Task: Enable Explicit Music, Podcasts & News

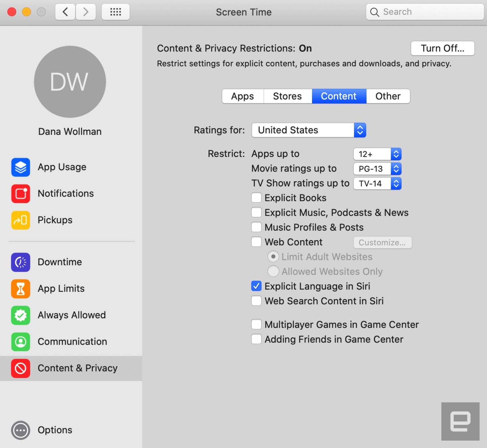Action: pyautogui.click(x=256, y=212)
